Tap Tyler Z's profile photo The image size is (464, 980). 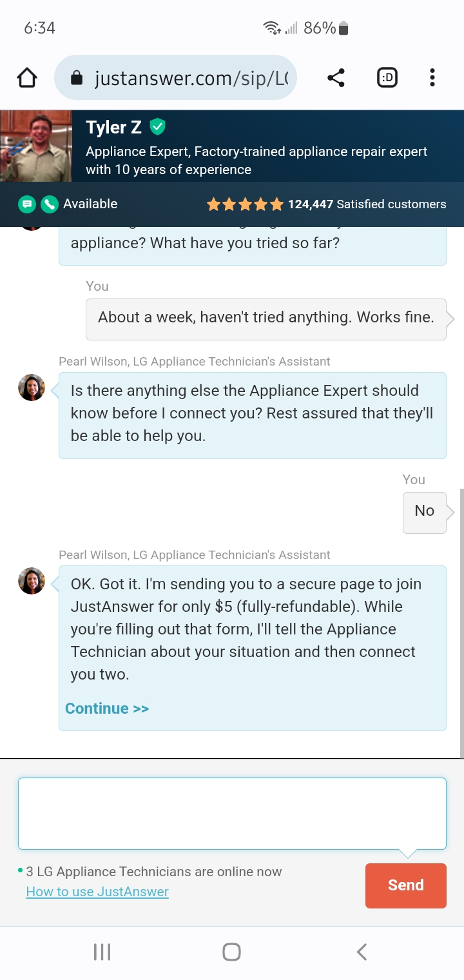tap(35, 145)
